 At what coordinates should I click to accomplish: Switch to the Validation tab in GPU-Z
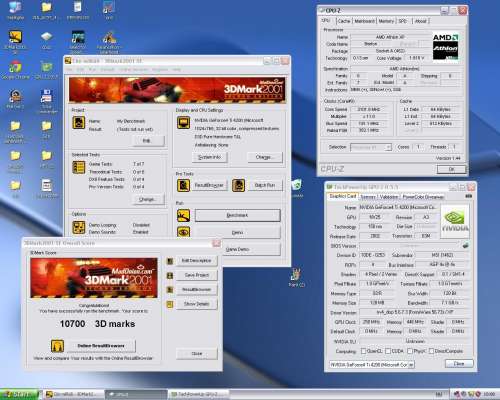tap(389, 197)
